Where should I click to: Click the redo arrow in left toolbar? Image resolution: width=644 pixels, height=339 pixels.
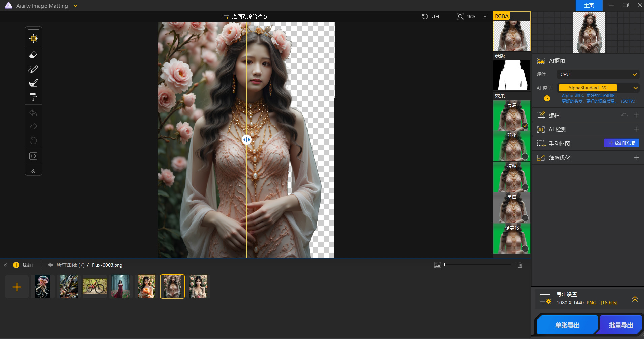[x=33, y=126]
